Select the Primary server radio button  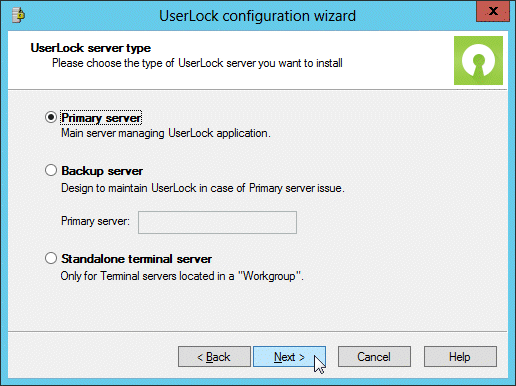(x=51, y=117)
